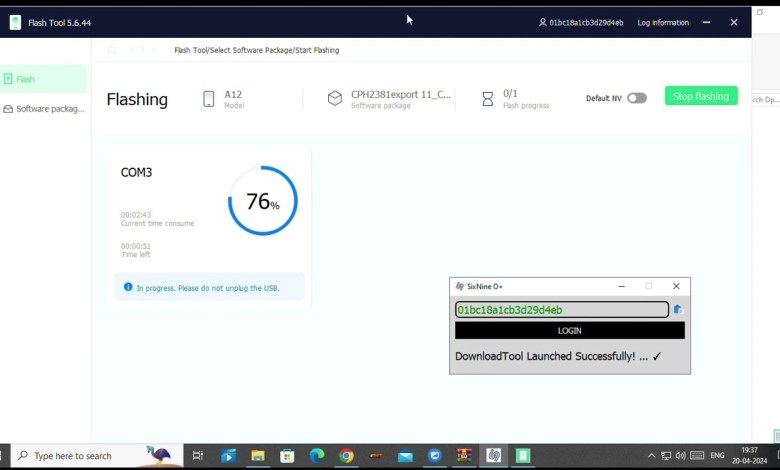Click the phone Model A12 icon
Image resolution: width=780 pixels, height=470 pixels.
point(209,99)
